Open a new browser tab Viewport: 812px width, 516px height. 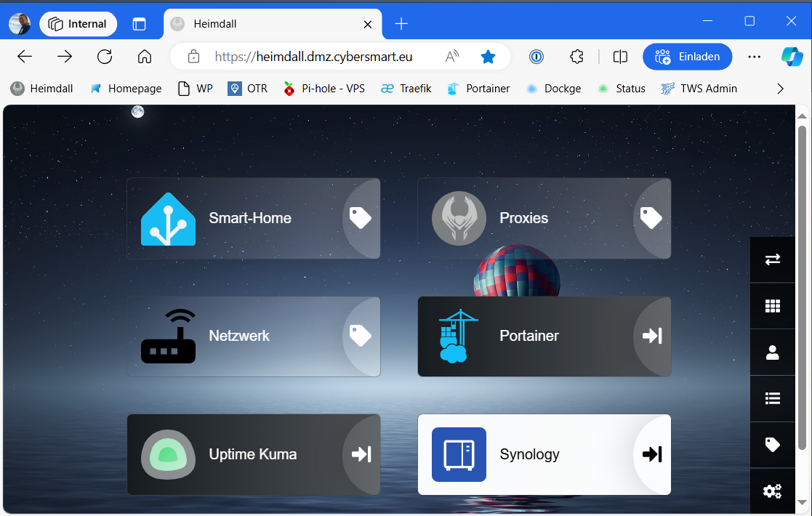(x=401, y=24)
